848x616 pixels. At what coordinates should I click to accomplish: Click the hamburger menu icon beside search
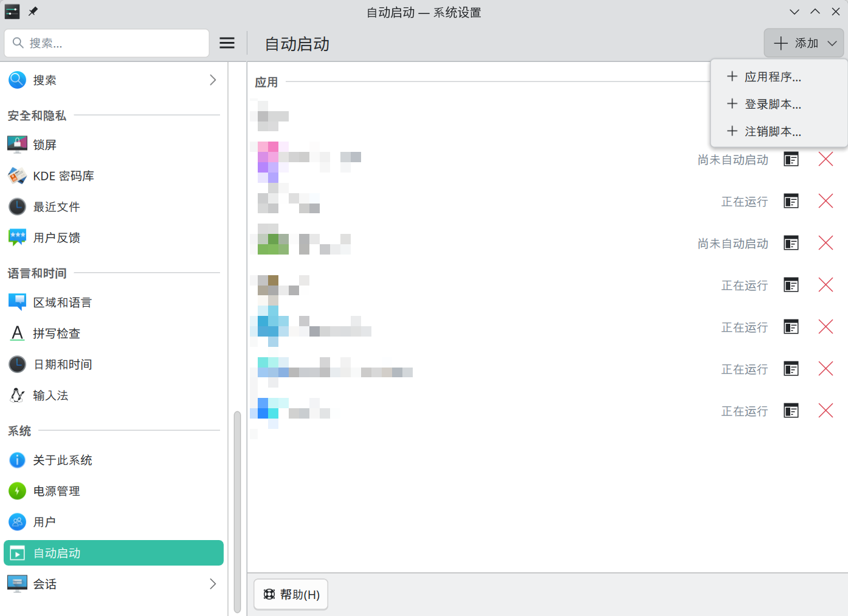227,43
